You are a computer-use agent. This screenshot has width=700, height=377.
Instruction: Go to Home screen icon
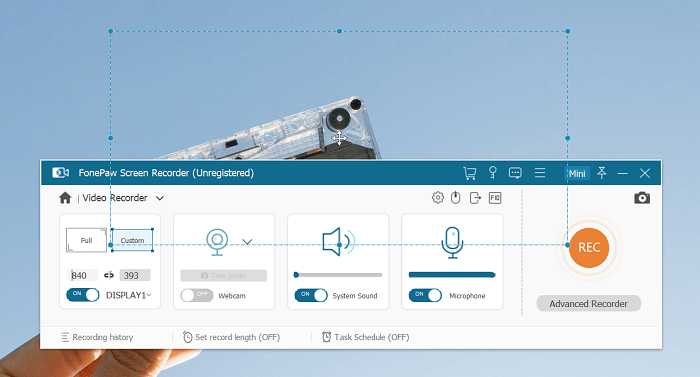click(65, 198)
